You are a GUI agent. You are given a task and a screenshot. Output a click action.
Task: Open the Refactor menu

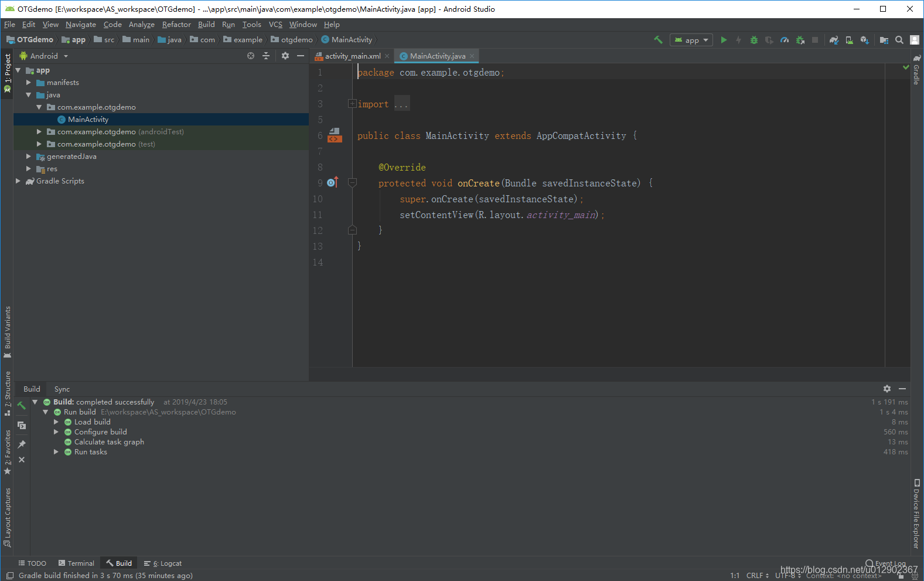[x=176, y=25]
